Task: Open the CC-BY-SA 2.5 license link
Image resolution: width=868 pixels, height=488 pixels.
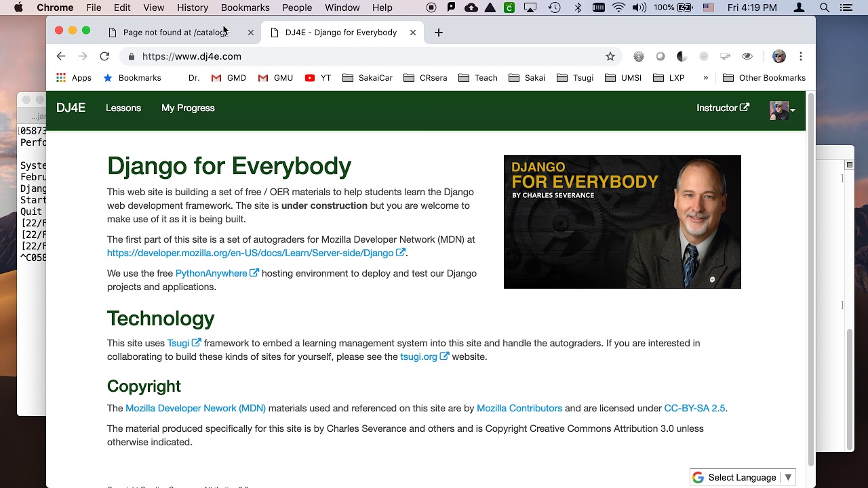Action: [x=694, y=408]
